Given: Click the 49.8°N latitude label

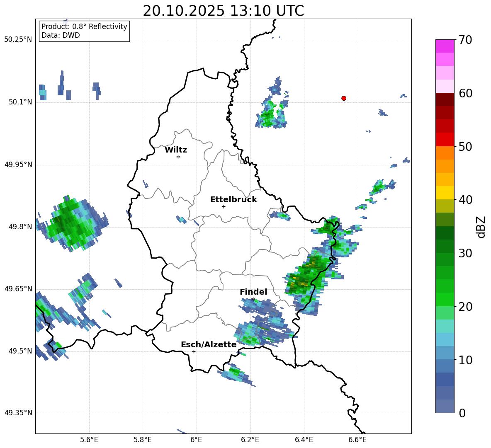Looking at the screenshot, I should (20, 226).
